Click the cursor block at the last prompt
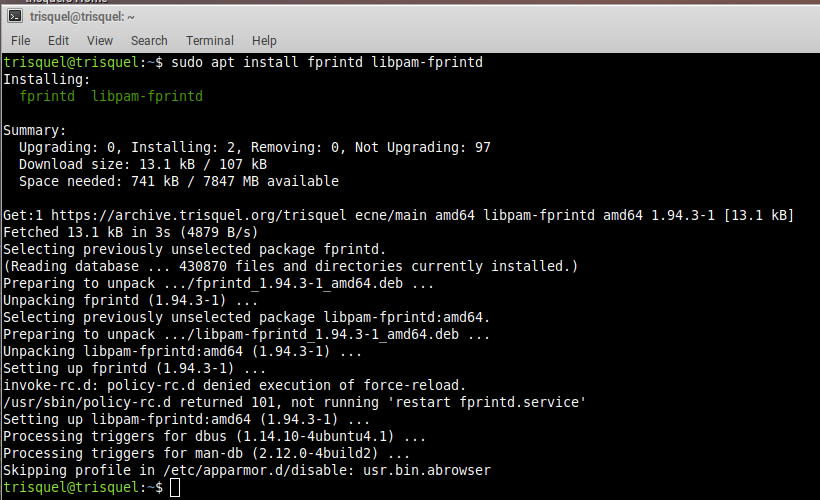Image resolution: width=820 pixels, height=500 pixels. [x=175, y=487]
